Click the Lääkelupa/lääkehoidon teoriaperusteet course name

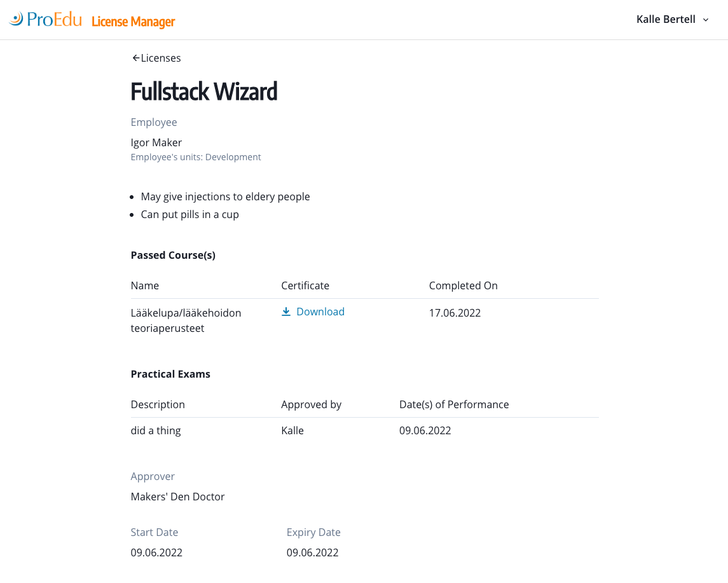point(186,320)
